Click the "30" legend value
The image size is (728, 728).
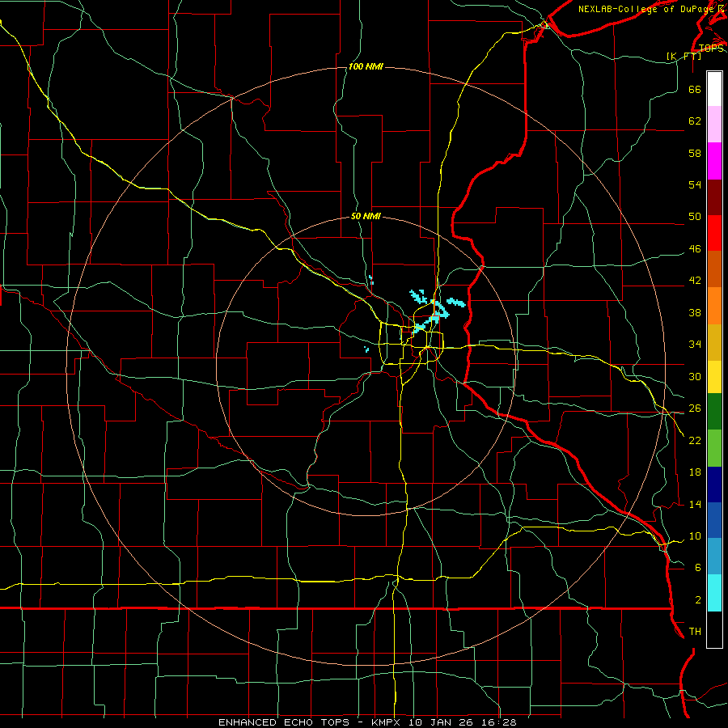(x=695, y=376)
